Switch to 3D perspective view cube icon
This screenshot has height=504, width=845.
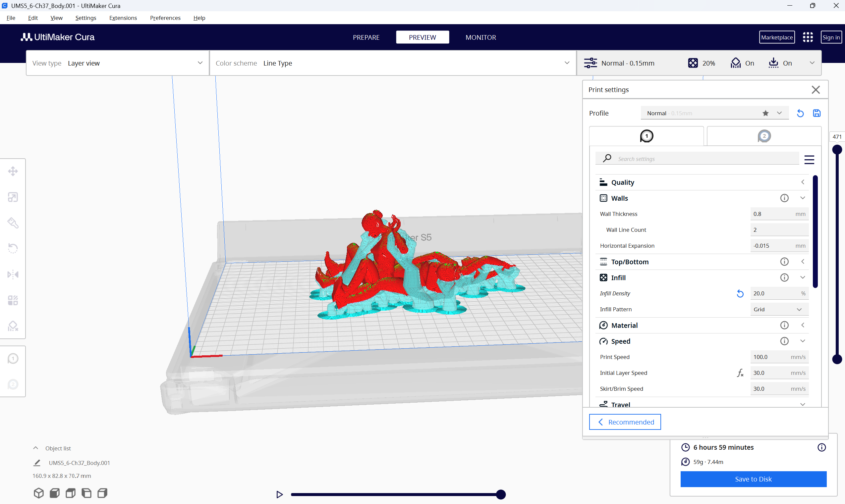click(x=39, y=493)
